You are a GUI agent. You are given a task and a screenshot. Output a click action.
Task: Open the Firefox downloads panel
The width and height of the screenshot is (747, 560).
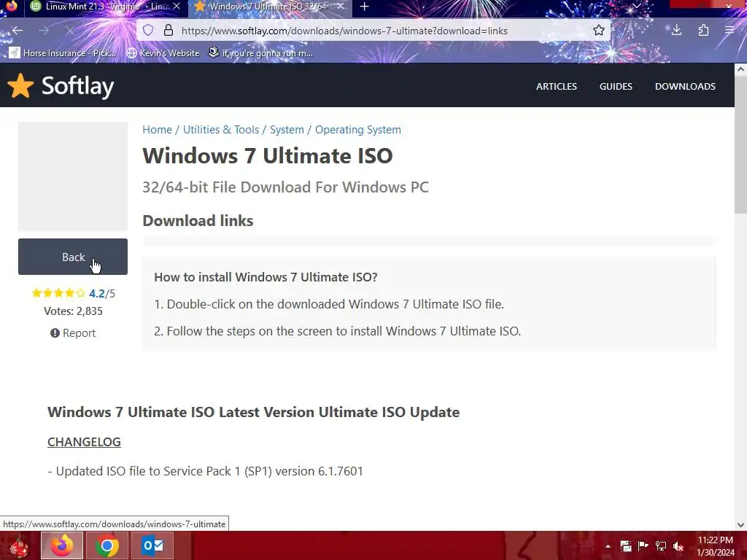click(676, 31)
